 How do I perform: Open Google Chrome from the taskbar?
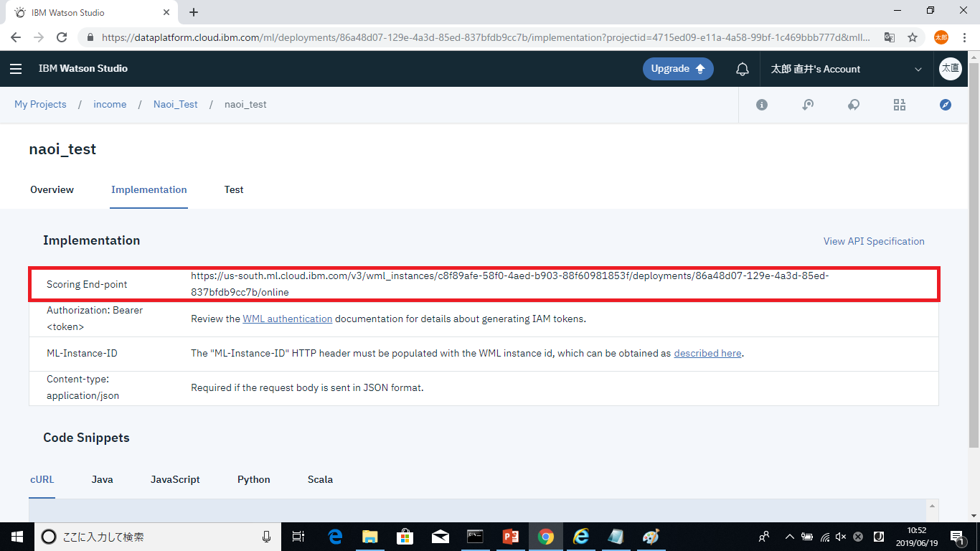point(546,537)
